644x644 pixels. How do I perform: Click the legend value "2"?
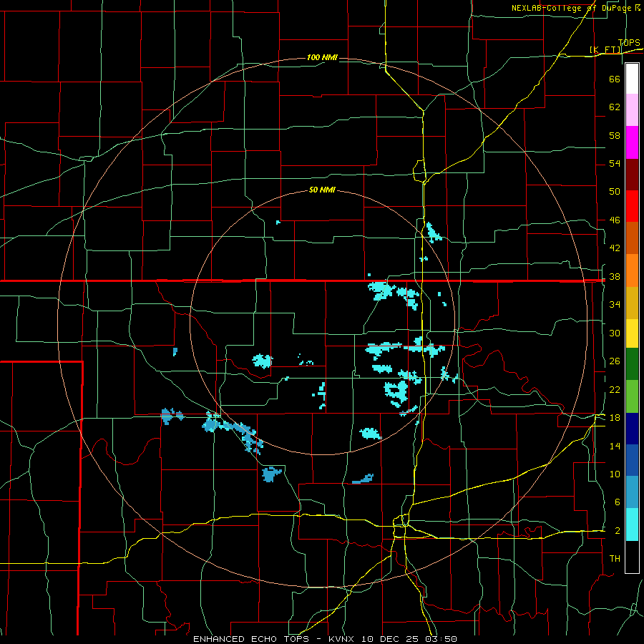pos(617,531)
